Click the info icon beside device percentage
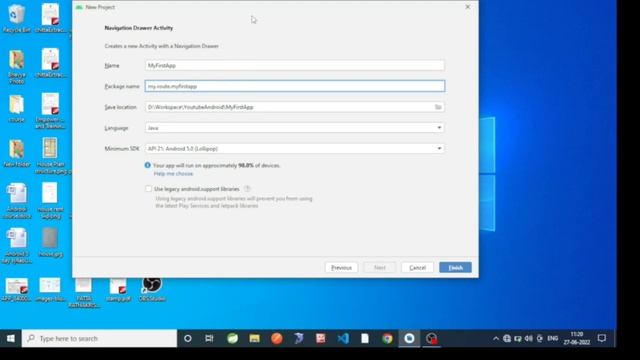Image resolution: width=640 pixels, height=360 pixels. pos(147,165)
